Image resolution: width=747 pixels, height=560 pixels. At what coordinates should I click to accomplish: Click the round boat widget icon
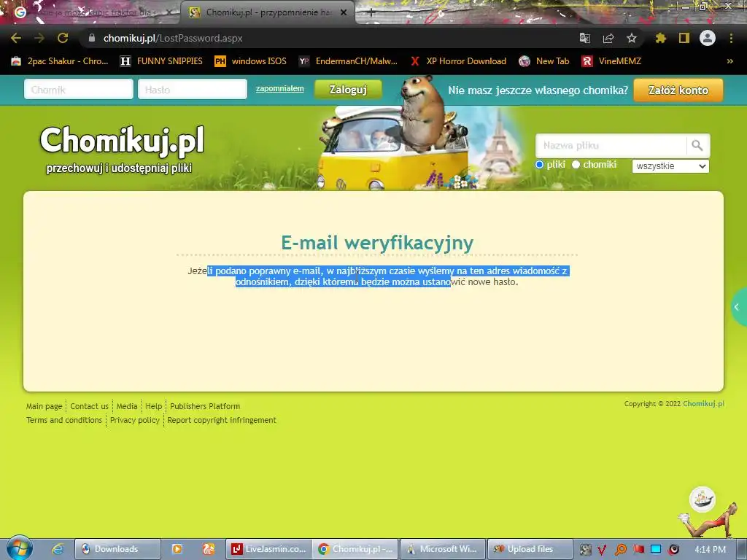click(703, 499)
